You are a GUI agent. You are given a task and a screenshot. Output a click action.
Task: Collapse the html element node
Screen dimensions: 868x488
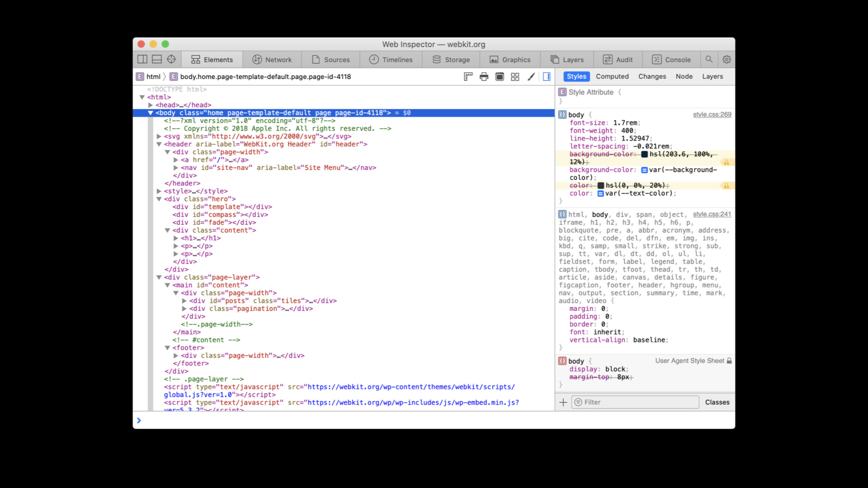tap(142, 97)
